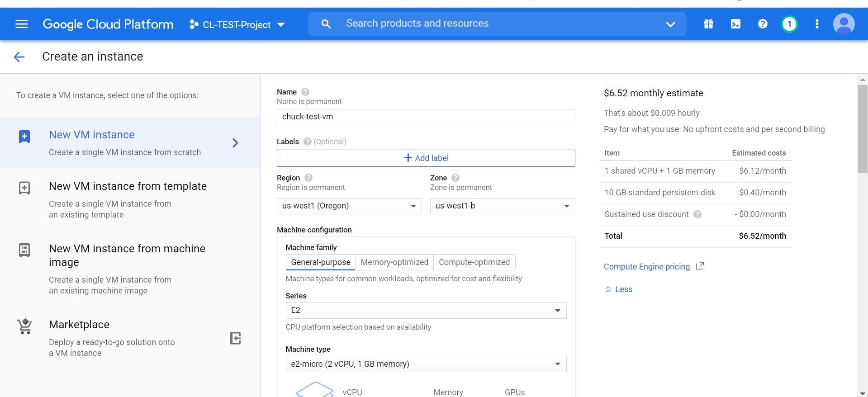Select the Compute-optimized machine family tab
The width and height of the screenshot is (868, 397).
point(474,262)
